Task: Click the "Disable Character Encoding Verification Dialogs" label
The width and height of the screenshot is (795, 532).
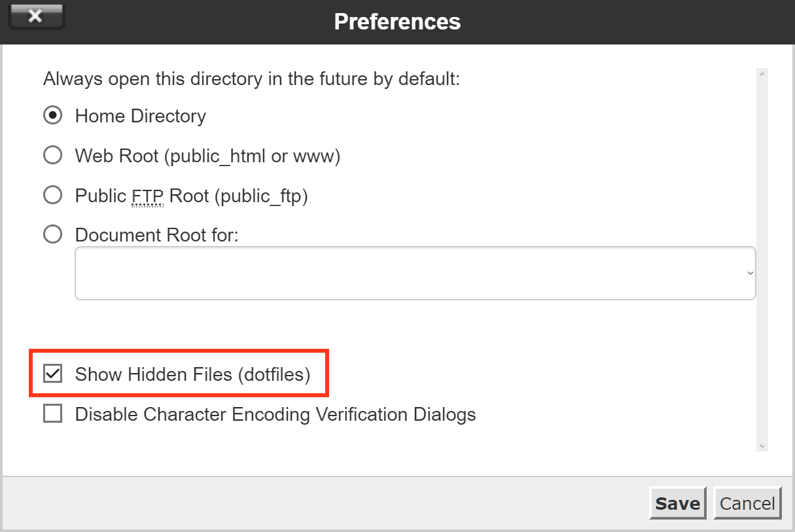Action: [275, 414]
